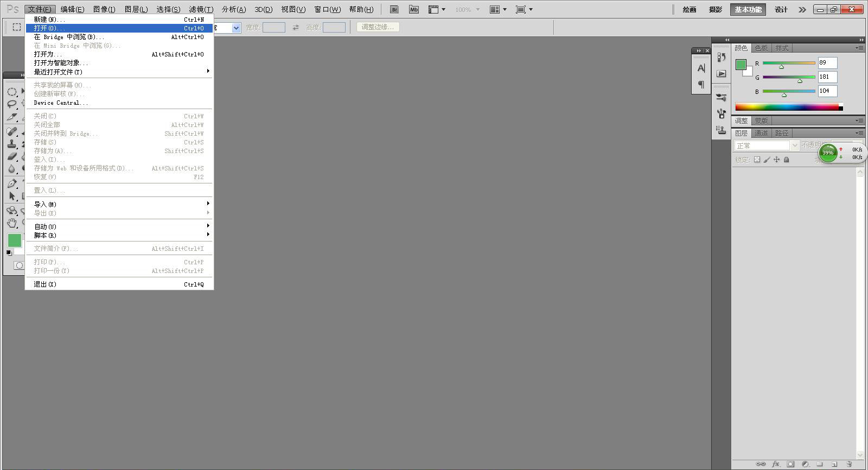Switch to the 设计 workspace
The height and width of the screenshot is (470, 868).
(781, 9)
